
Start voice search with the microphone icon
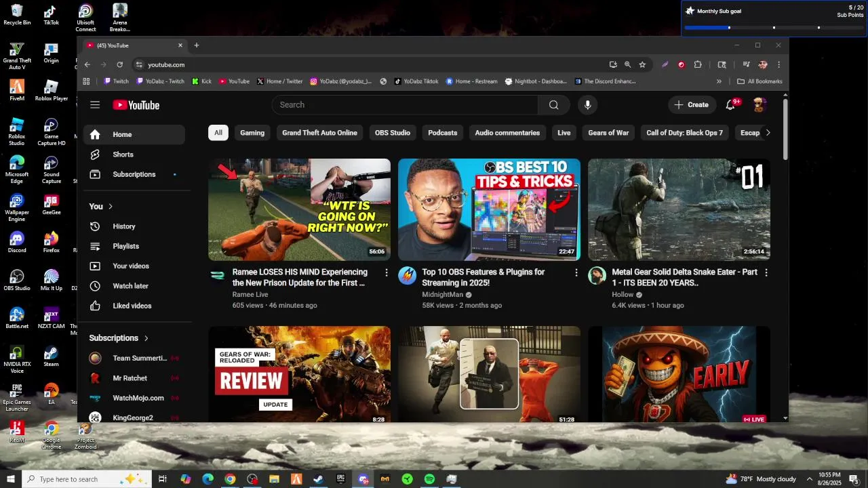(x=588, y=105)
